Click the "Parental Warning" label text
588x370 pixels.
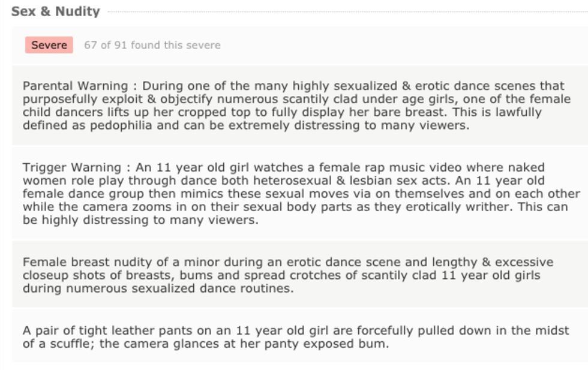(75, 86)
